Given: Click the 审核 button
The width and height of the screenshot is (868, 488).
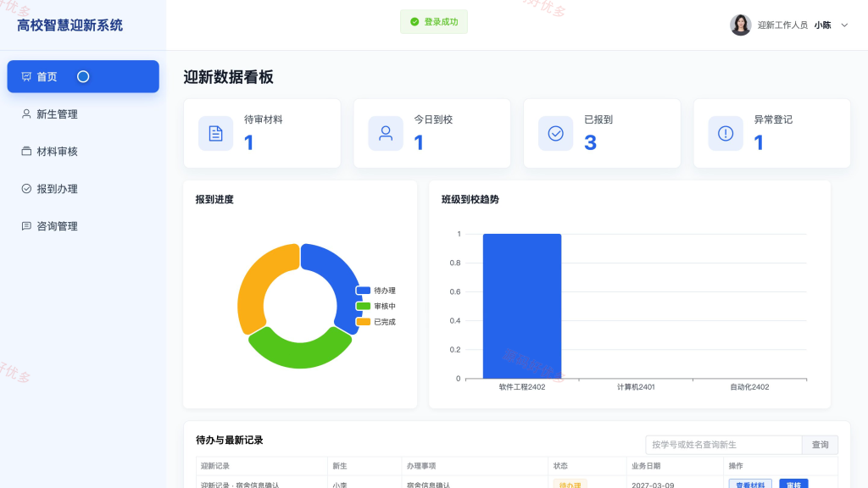Looking at the screenshot, I should click(793, 484).
